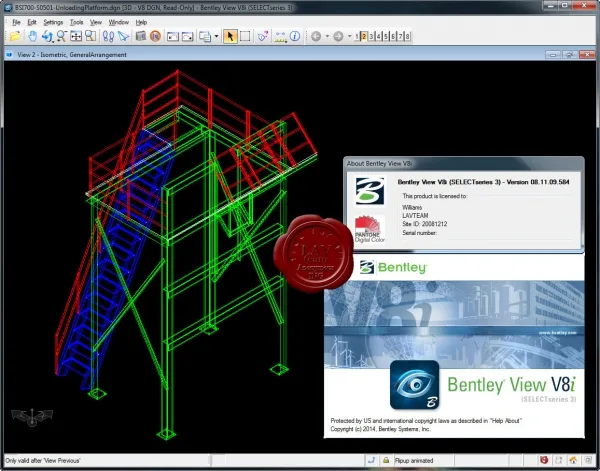Open the File menu
Viewport: 600px width, 471px height.
click(x=16, y=22)
